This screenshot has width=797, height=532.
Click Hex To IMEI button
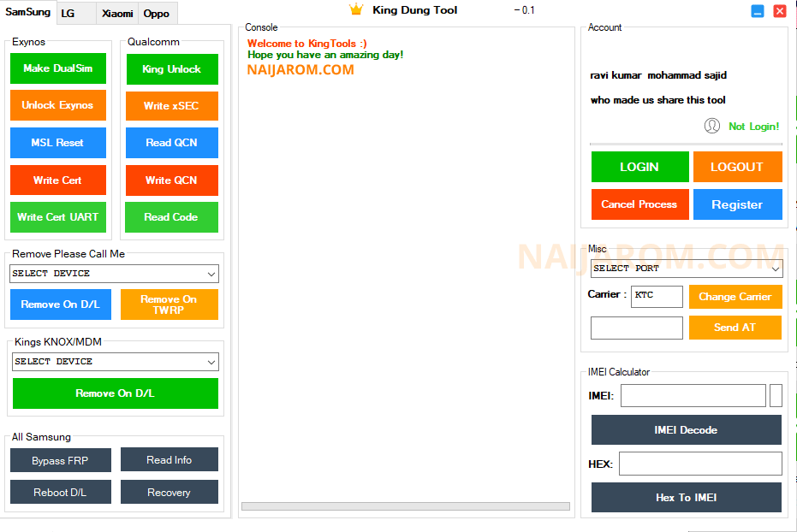click(x=687, y=498)
